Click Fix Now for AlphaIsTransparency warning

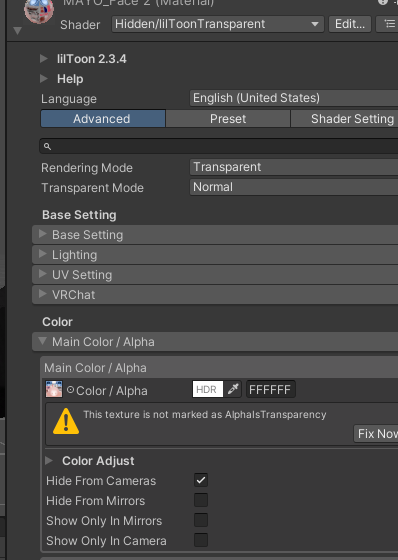coord(376,434)
